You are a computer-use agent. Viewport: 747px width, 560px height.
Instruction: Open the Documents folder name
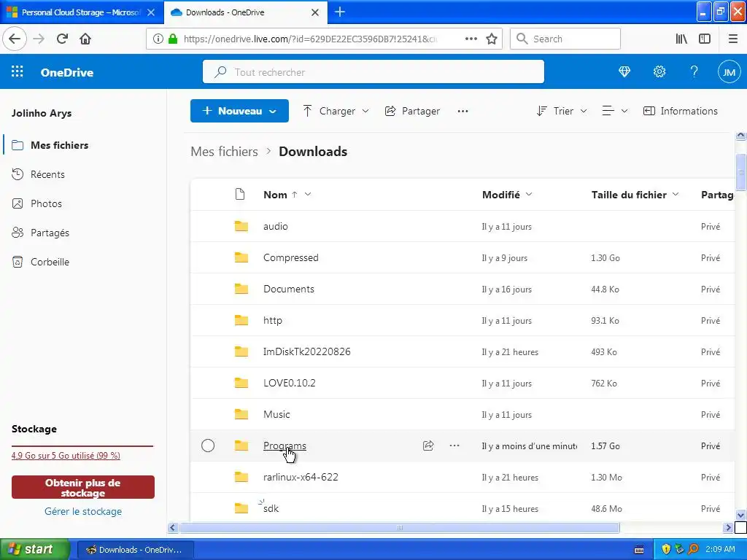pyautogui.click(x=289, y=289)
